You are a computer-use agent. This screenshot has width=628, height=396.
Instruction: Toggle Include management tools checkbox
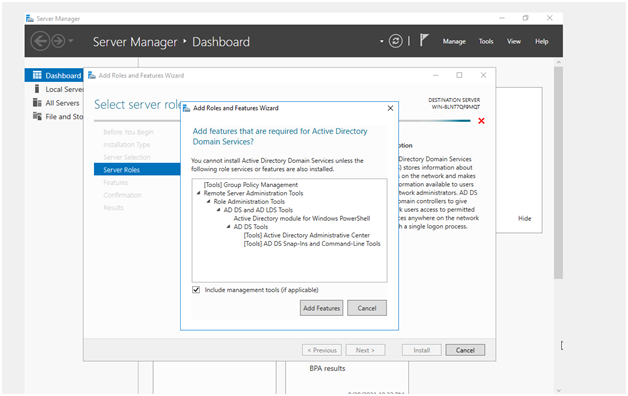[x=196, y=290]
